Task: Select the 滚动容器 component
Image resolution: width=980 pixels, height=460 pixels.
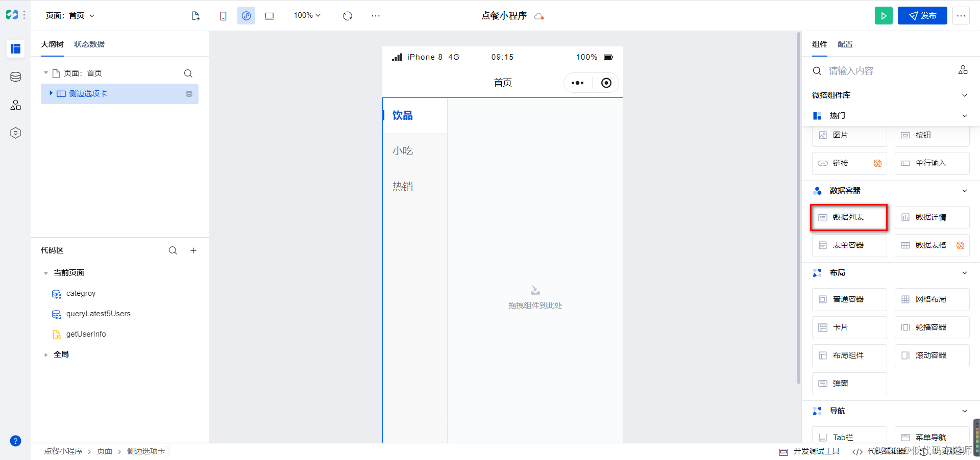Action: (932, 355)
